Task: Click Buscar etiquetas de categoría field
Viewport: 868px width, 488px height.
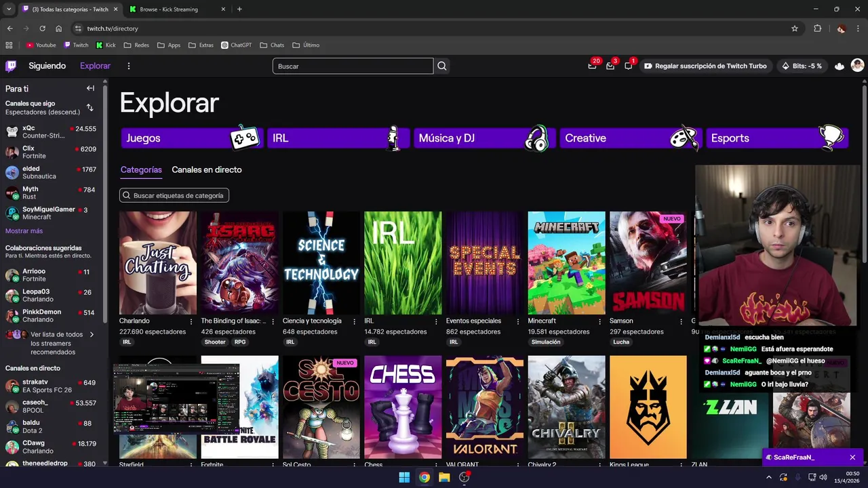Action: click(174, 195)
